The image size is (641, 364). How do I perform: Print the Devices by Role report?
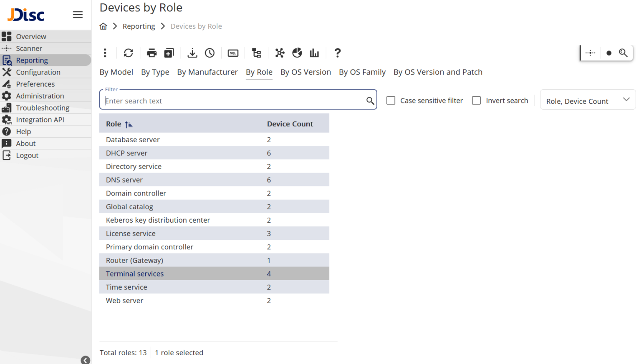(x=152, y=53)
